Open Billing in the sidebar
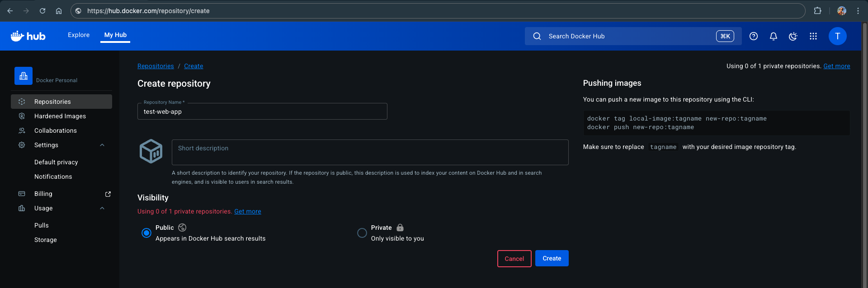The width and height of the screenshot is (868, 288). pyautogui.click(x=43, y=194)
